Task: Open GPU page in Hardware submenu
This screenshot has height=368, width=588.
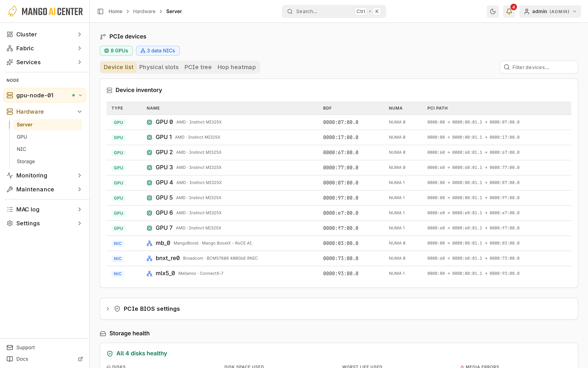Action: pyautogui.click(x=48, y=137)
